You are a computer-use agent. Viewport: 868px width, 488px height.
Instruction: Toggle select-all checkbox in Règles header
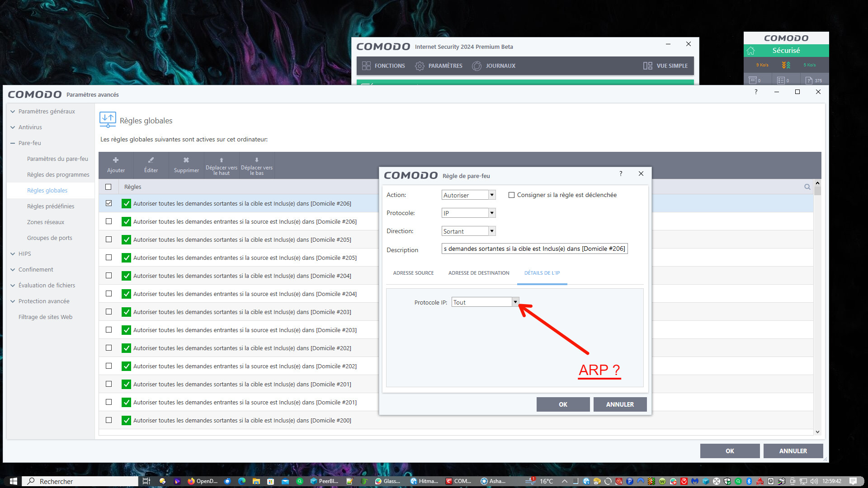point(108,187)
